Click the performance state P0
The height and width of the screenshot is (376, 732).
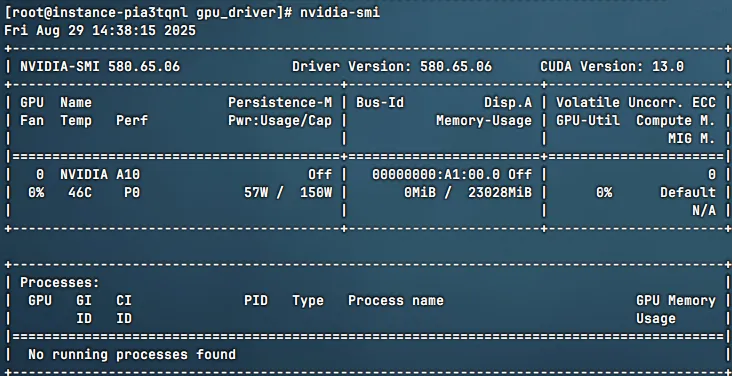click(x=132, y=192)
